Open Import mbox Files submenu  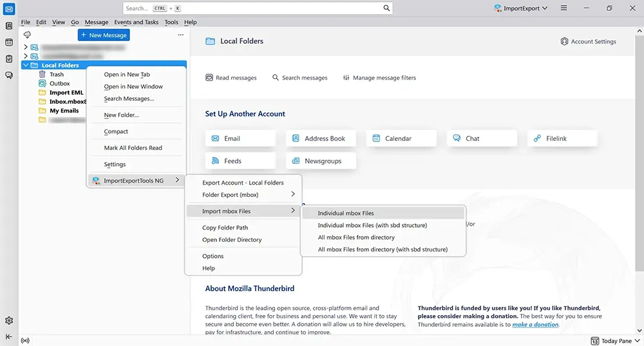pos(243,211)
